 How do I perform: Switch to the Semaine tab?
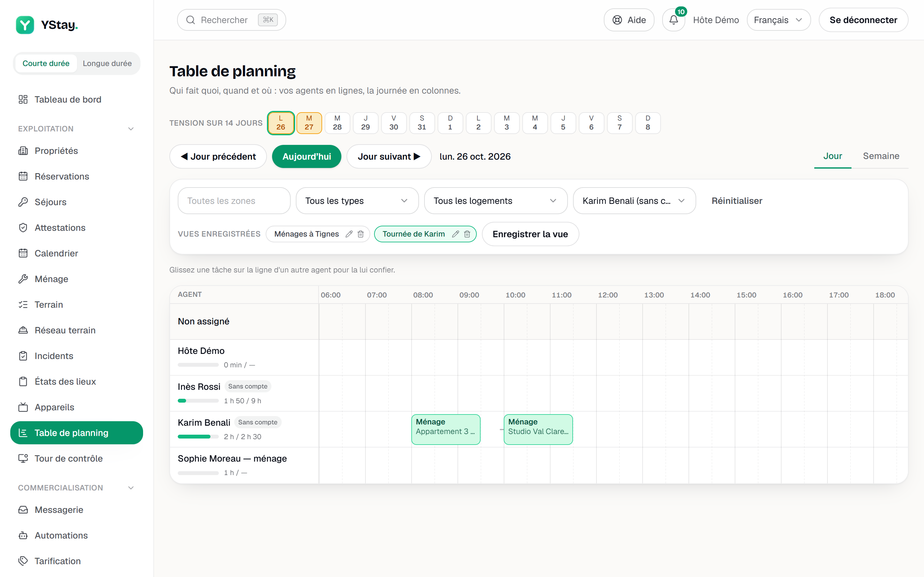pos(881,156)
